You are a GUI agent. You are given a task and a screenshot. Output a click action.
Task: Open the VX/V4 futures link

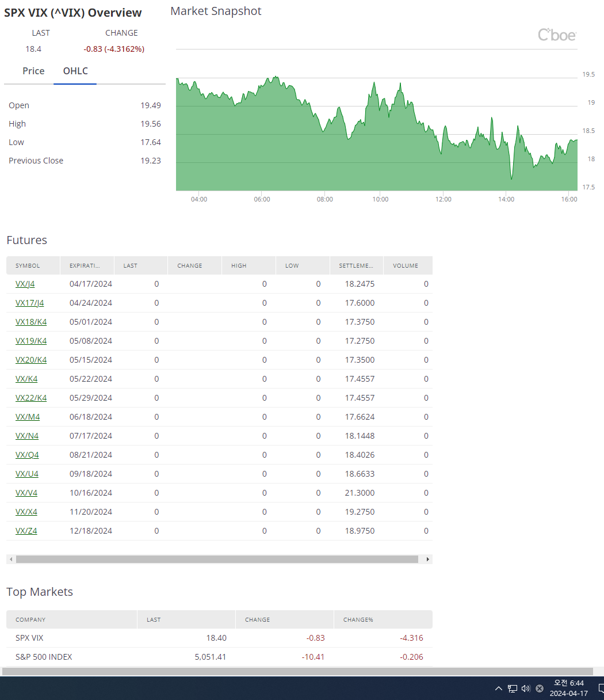(x=26, y=493)
